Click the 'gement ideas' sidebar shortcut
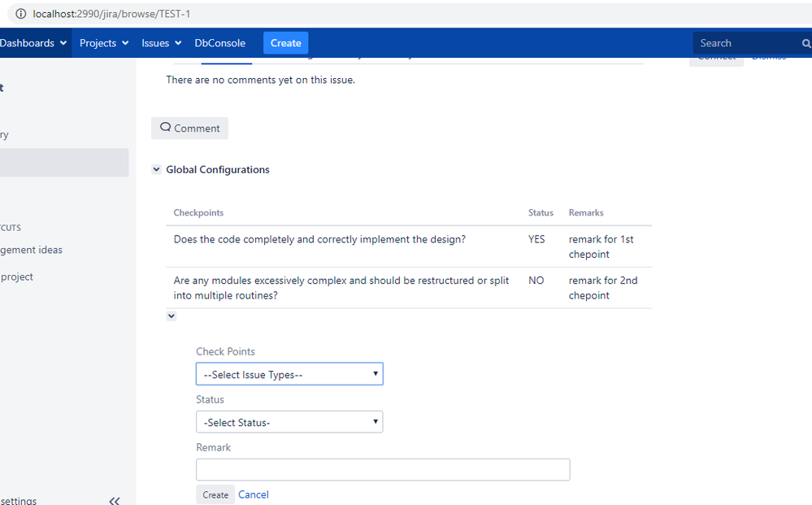Viewport: 812px width, 505px height. coord(31,250)
